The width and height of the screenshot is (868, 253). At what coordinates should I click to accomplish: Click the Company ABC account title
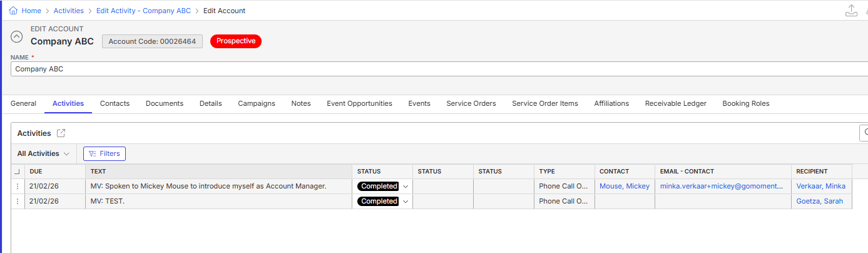point(62,41)
